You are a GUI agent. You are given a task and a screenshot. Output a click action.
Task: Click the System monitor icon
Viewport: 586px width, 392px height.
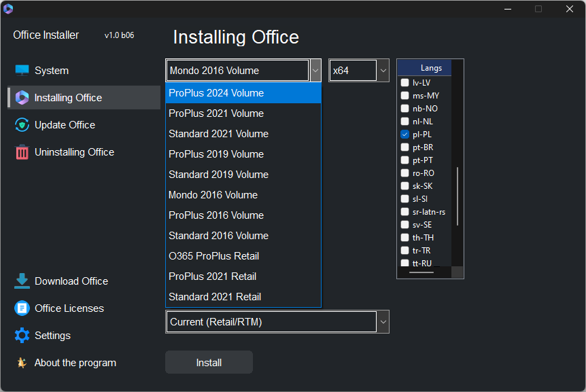(22, 70)
